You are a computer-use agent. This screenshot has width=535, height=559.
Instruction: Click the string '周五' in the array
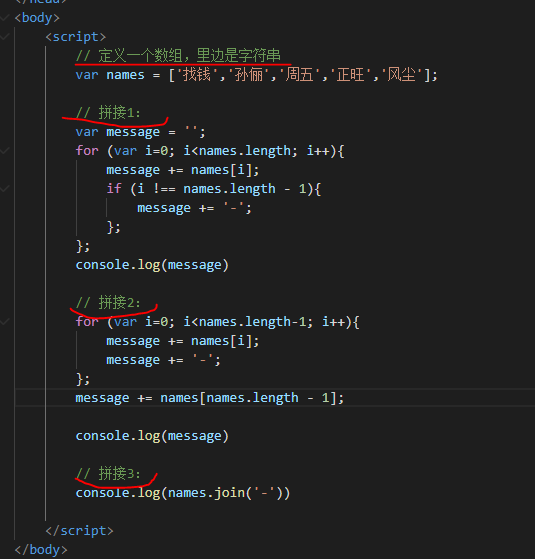(299, 75)
